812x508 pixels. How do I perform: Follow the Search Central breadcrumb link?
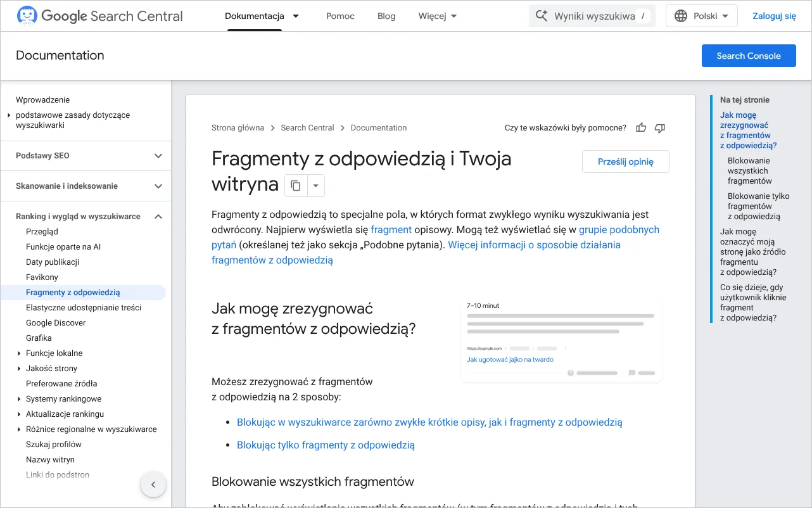point(307,128)
